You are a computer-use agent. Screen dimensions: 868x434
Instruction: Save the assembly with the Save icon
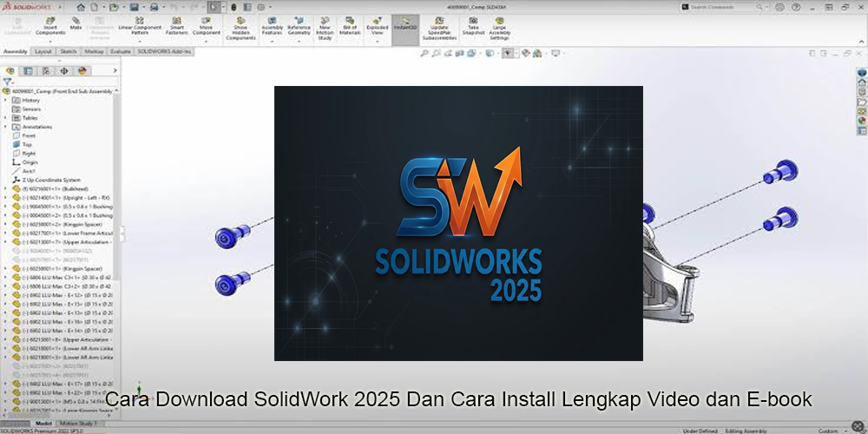tap(134, 7)
